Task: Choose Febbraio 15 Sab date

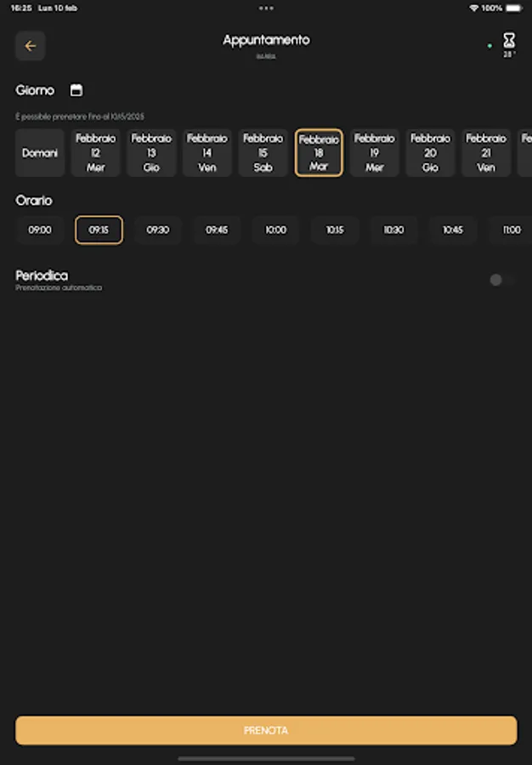Action: point(263,153)
